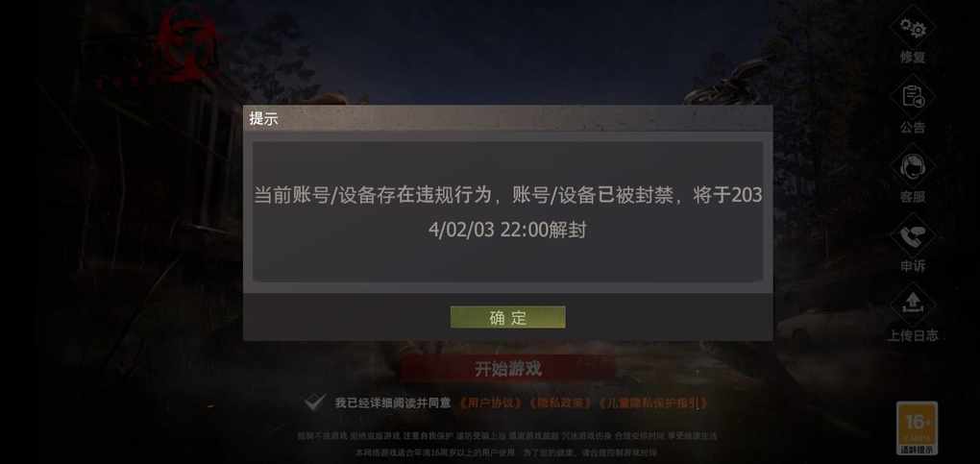Open the 申诉 appeal phone icon

click(913, 237)
